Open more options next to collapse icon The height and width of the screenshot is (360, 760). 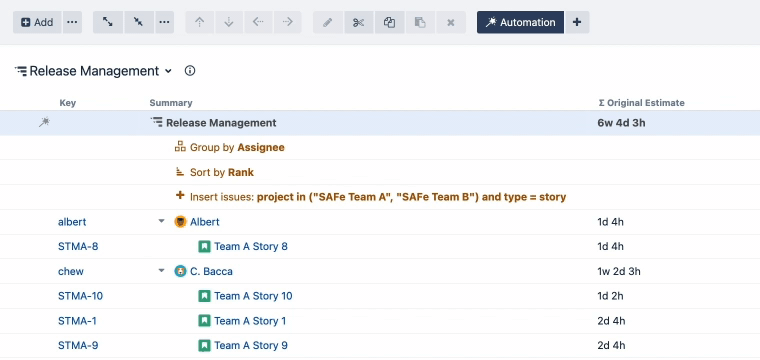[165, 22]
